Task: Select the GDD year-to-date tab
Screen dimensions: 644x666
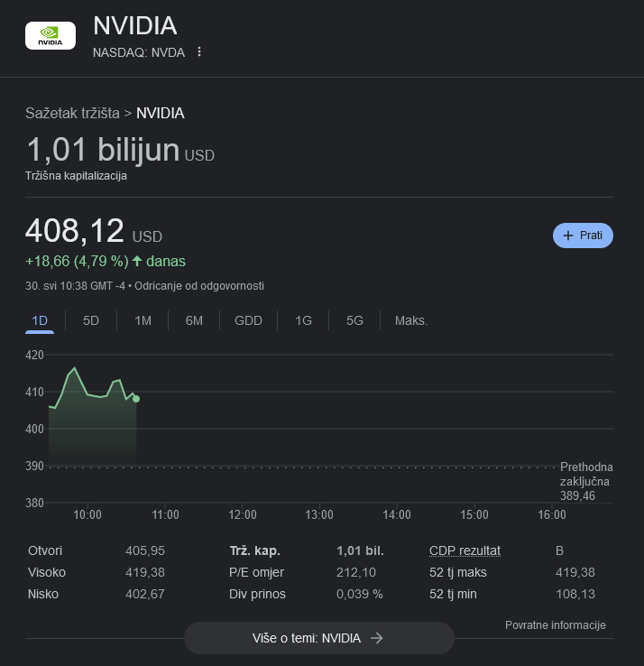Action: (x=248, y=320)
